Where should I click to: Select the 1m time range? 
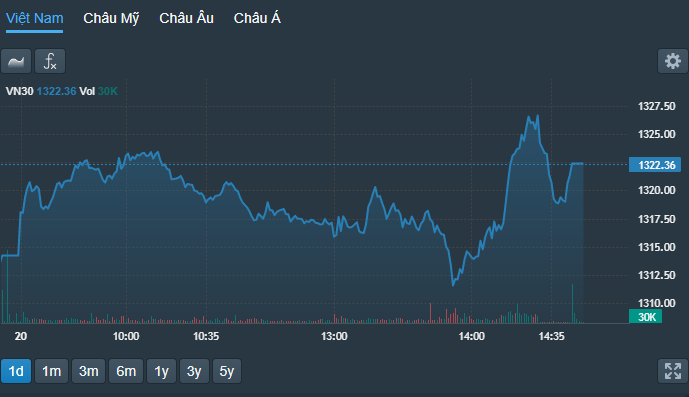coord(51,371)
